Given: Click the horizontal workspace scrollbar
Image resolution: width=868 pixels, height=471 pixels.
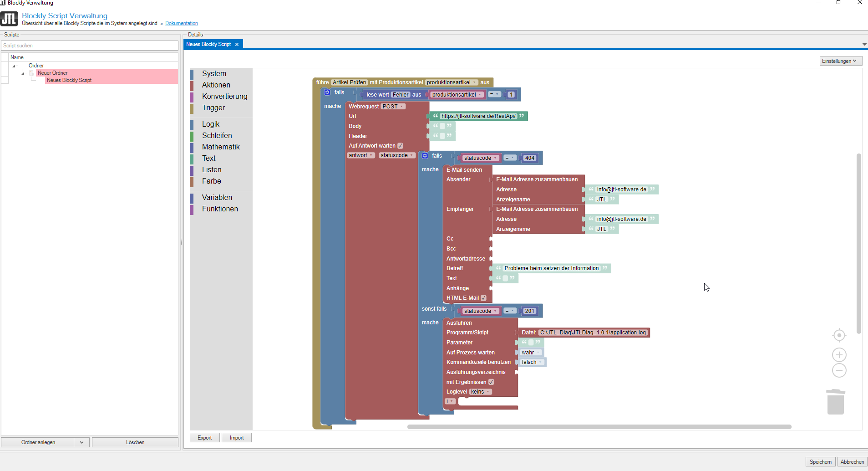Looking at the screenshot, I should (x=599, y=427).
